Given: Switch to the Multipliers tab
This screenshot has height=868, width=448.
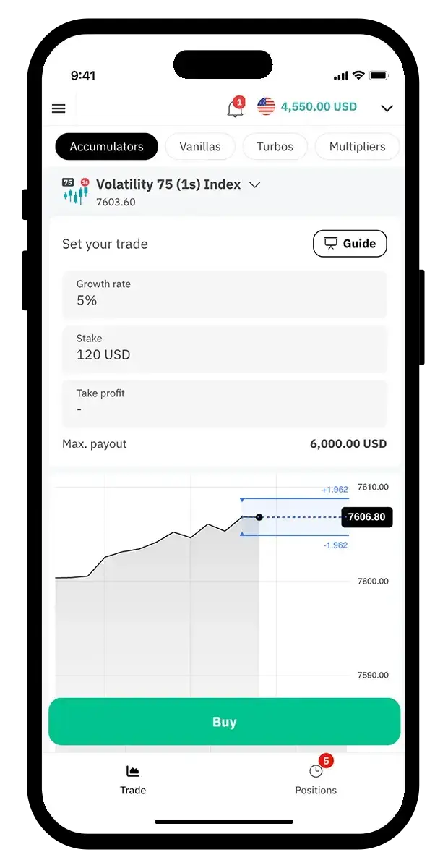Looking at the screenshot, I should pos(357,146).
